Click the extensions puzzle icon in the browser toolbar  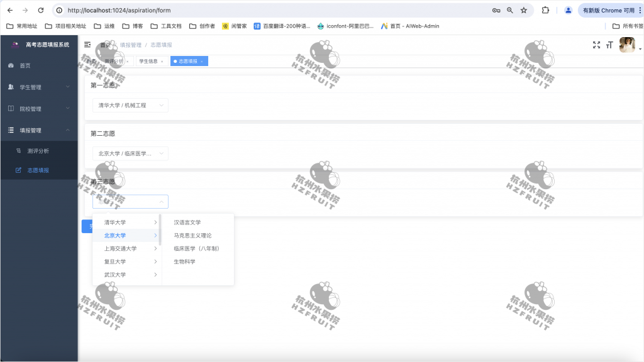click(546, 10)
